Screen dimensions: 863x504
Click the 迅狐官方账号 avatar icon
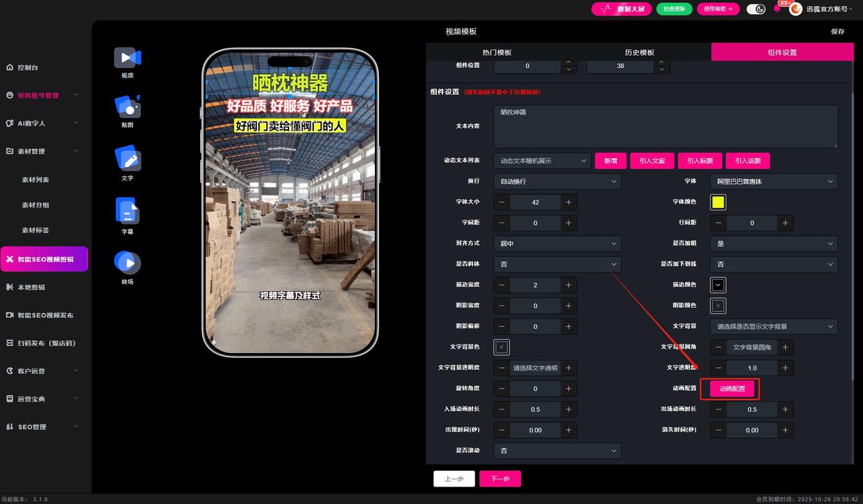click(796, 9)
